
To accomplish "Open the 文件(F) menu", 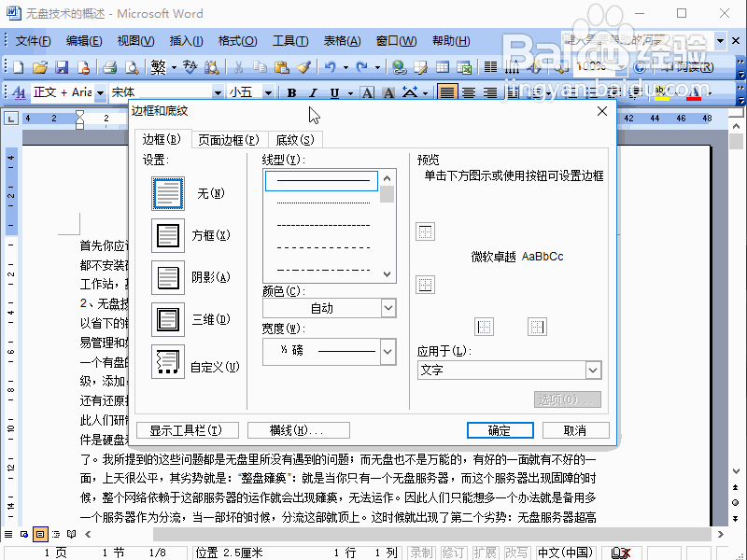I will pos(33,41).
